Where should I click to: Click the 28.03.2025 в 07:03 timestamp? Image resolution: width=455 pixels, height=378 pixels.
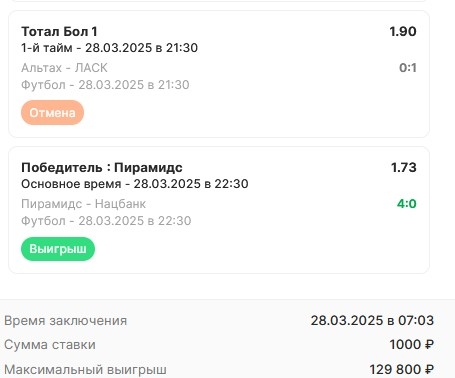(372, 321)
